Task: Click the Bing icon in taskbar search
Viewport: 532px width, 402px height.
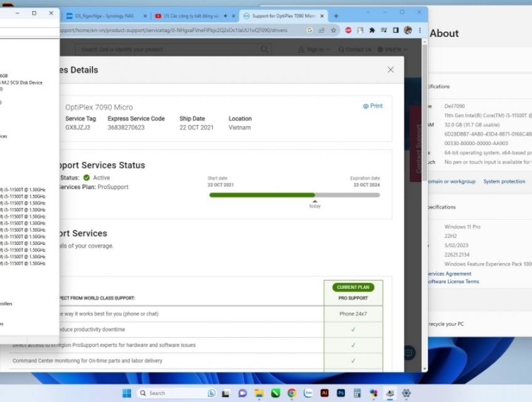Action: [x=211, y=393]
